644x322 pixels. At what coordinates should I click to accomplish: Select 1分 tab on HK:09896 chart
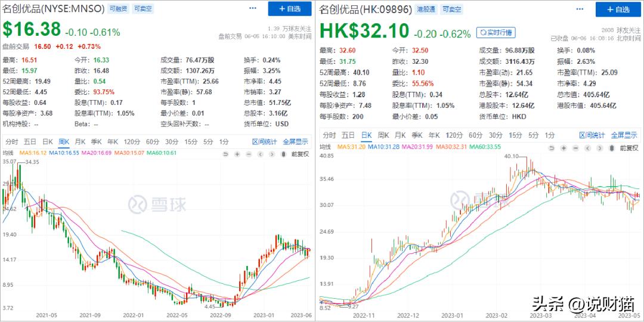point(550,135)
